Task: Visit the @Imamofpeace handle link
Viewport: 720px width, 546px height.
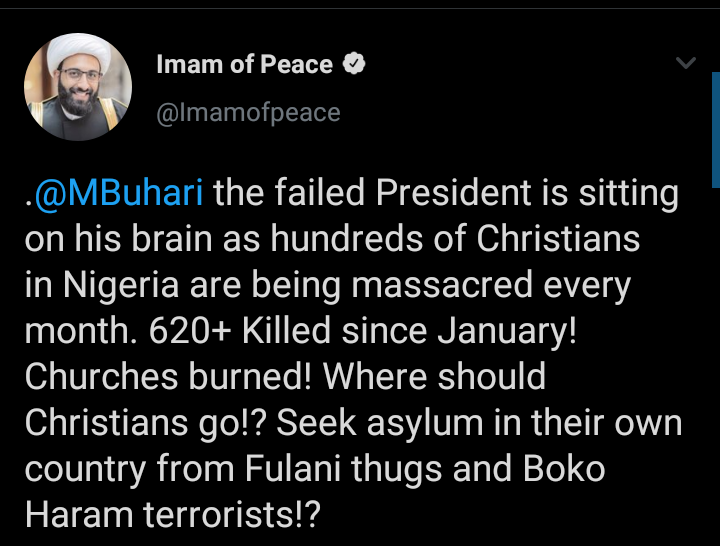Action: 248,113
